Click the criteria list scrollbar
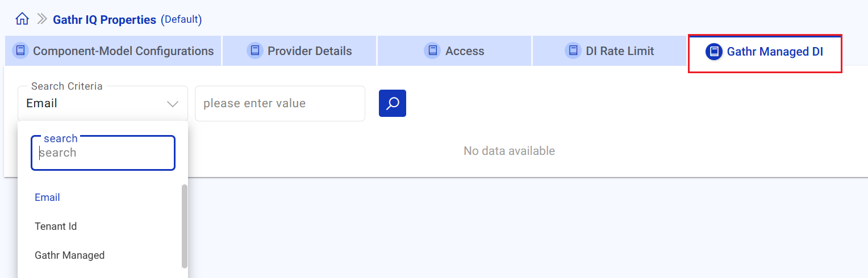 click(184, 226)
